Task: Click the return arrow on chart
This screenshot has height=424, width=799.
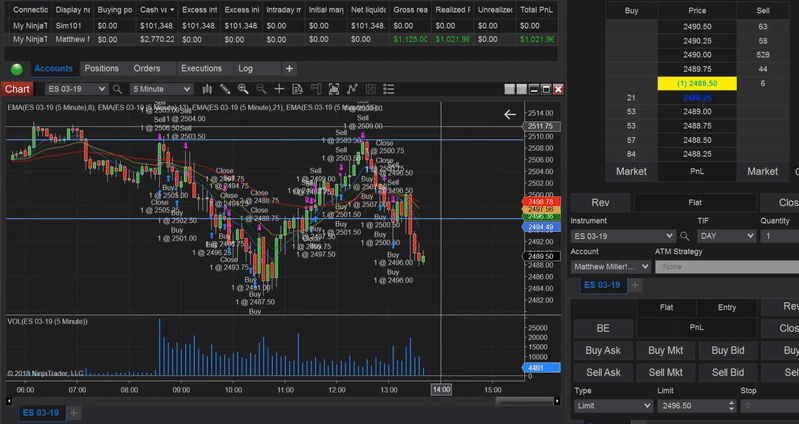Action: 510,115
